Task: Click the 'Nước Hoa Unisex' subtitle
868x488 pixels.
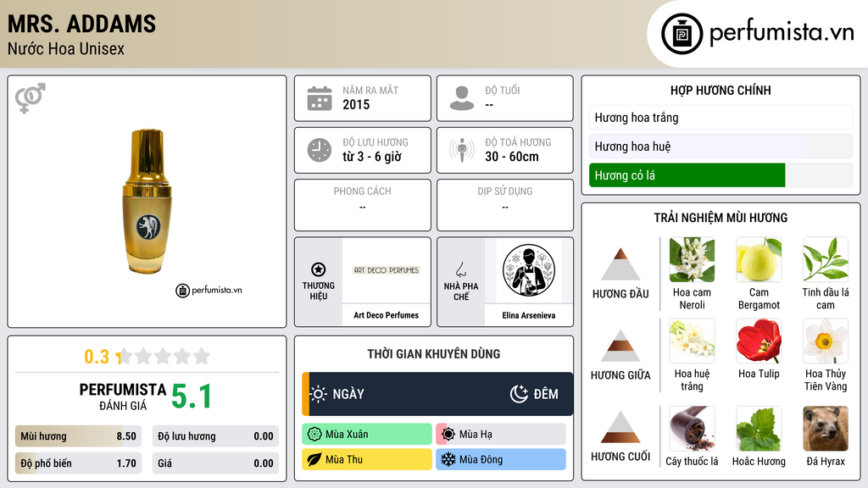Action: tap(66, 48)
